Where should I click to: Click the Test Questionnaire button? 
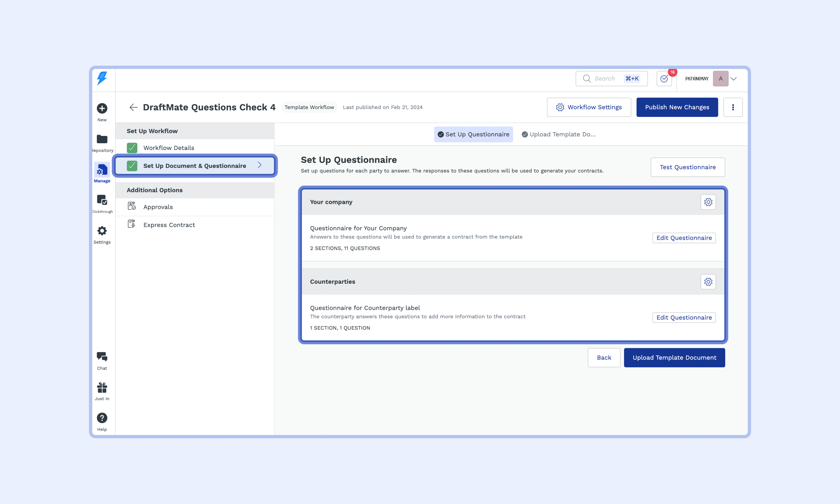click(687, 167)
